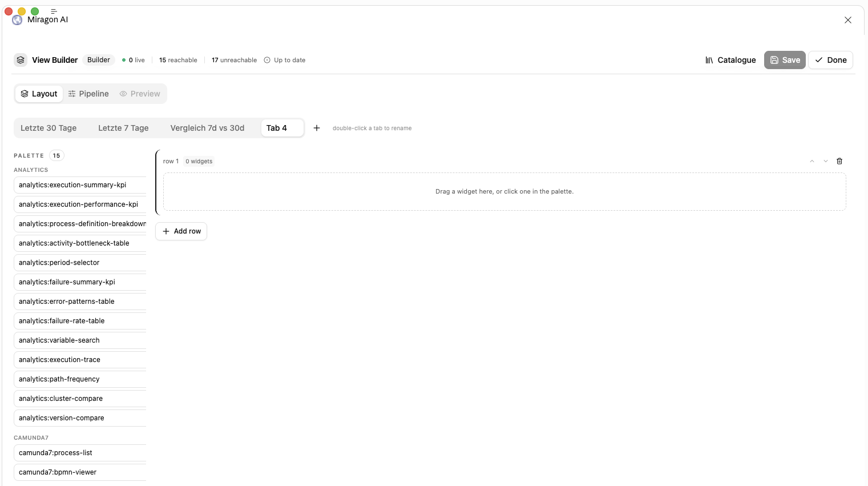Select the Letzte 7 Tage tab
This screenshot has height=486, width=868.
123,128
